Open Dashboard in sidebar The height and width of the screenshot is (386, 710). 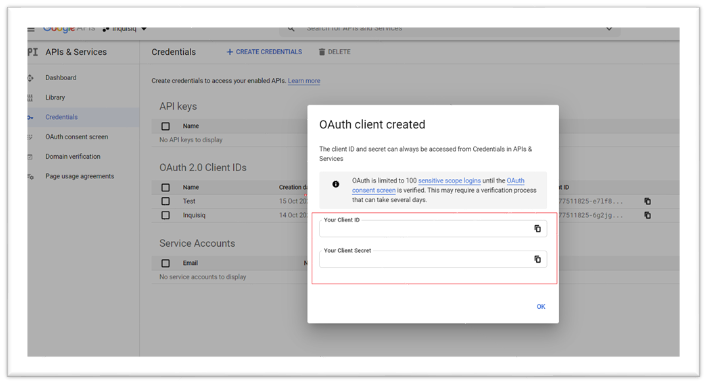click(x=61, y=78)
